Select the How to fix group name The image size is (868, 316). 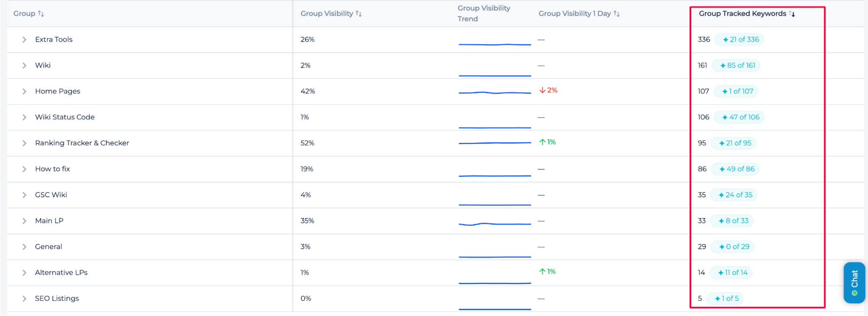53,169
